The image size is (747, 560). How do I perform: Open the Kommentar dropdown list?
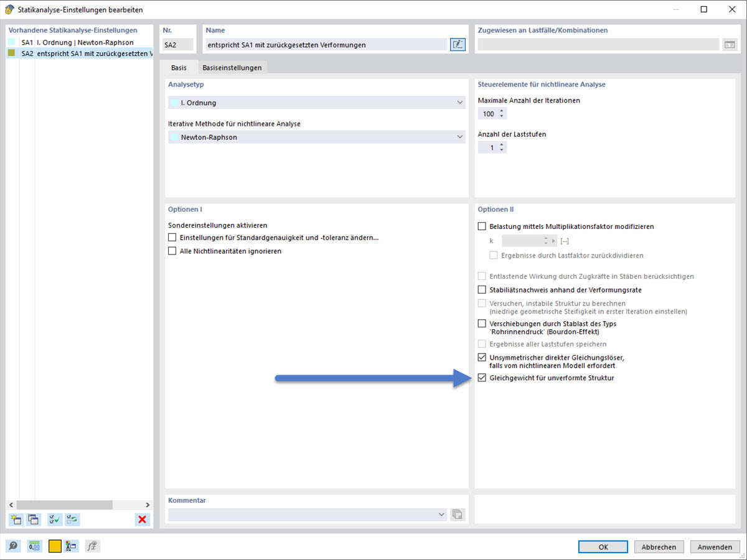pos(441,515)
